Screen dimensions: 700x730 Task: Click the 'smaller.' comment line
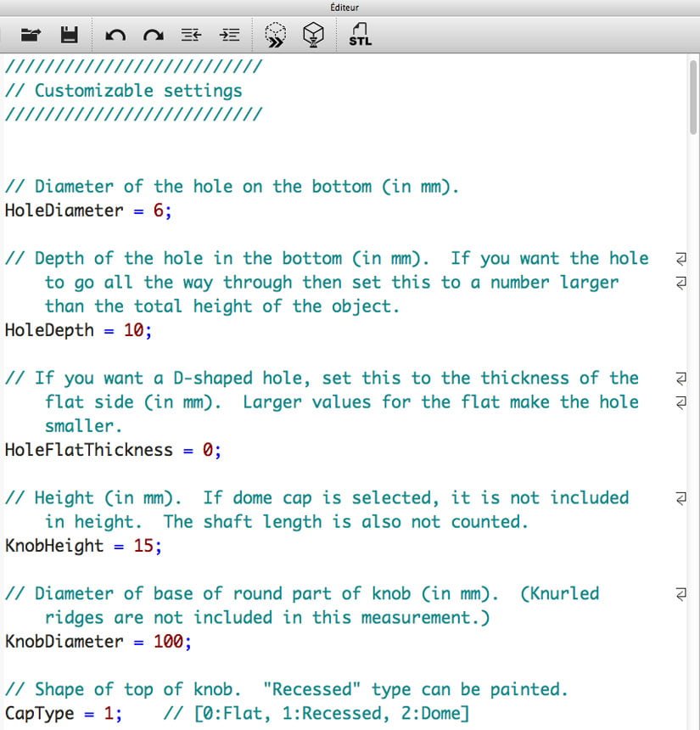click(x=83, y=426)
